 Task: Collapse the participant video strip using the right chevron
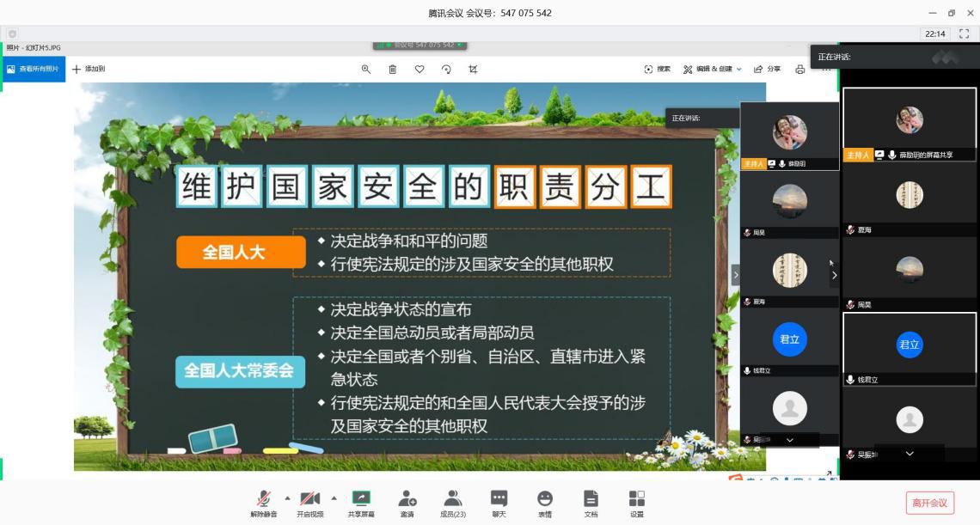[834, 275]
